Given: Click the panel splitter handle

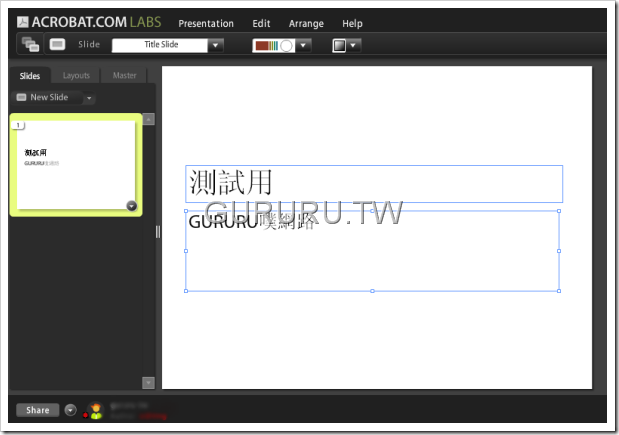Looking at the screenshot, I should click(x=158, y=232).
